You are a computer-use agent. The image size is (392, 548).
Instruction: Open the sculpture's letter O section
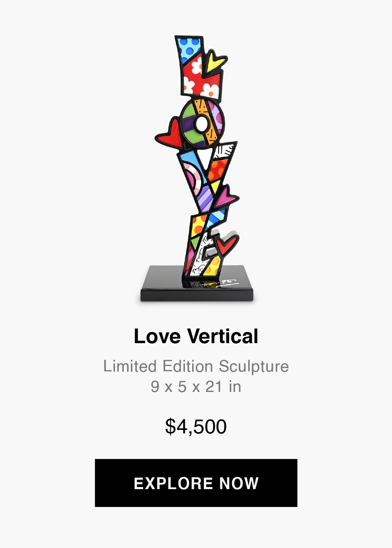coord(201,123)
